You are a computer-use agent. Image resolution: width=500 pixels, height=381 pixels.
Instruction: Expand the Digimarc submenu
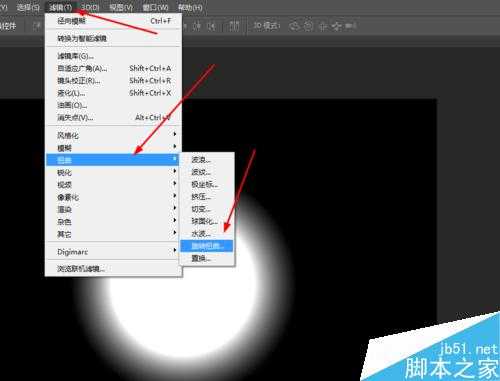point(114,252)
